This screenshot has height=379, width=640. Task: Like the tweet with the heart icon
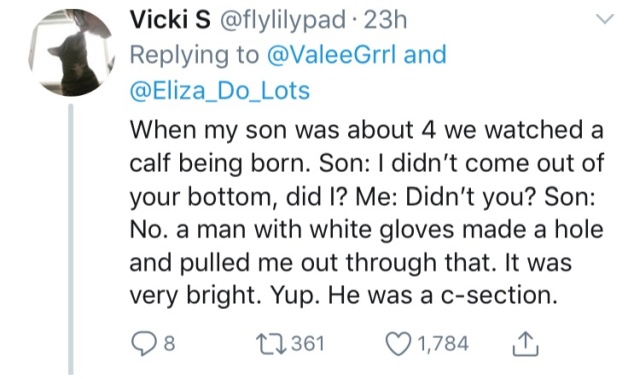click(400, 344)
